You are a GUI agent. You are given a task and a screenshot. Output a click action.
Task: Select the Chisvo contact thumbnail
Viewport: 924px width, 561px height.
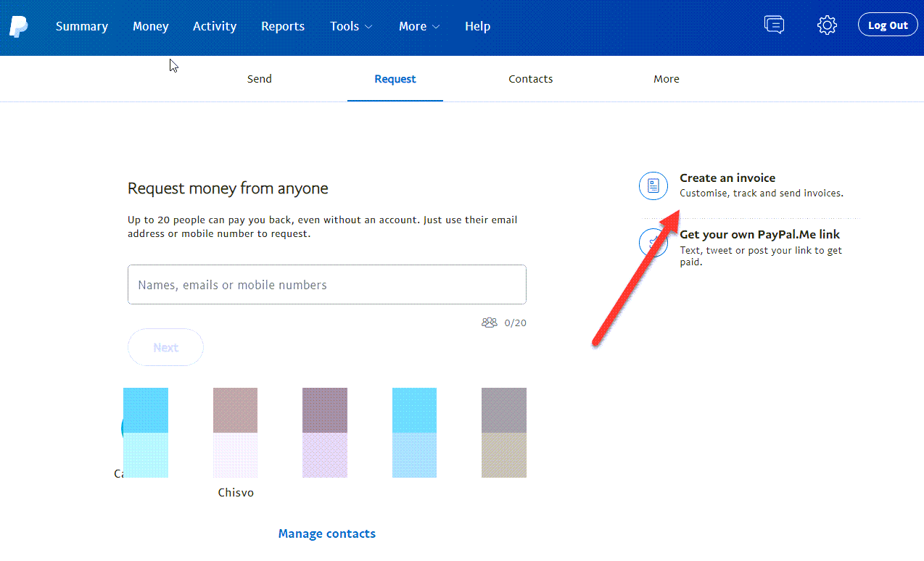[x=236, y=433]
